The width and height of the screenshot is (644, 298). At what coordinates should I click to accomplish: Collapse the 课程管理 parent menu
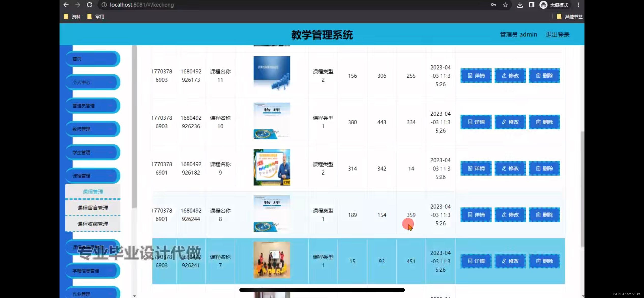(x=93, y=176)
